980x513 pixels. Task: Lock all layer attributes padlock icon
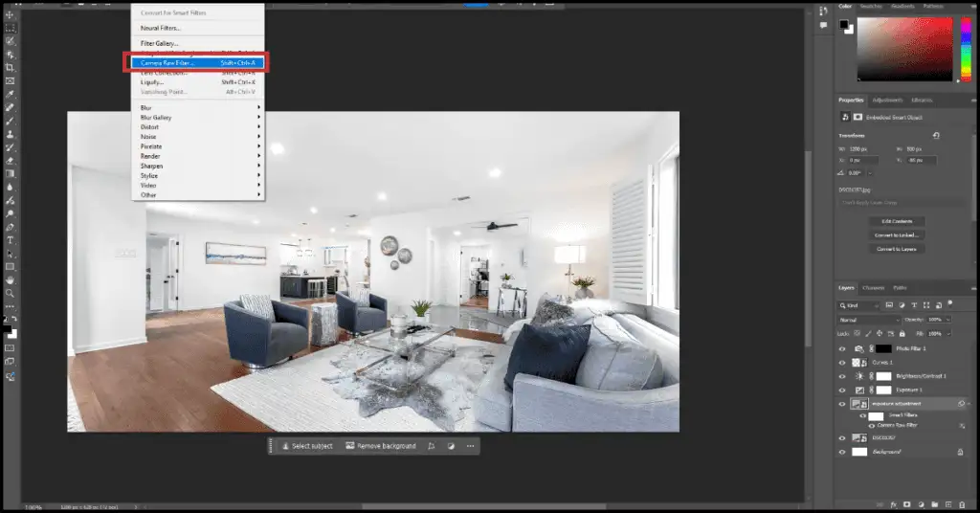point(902,334)
